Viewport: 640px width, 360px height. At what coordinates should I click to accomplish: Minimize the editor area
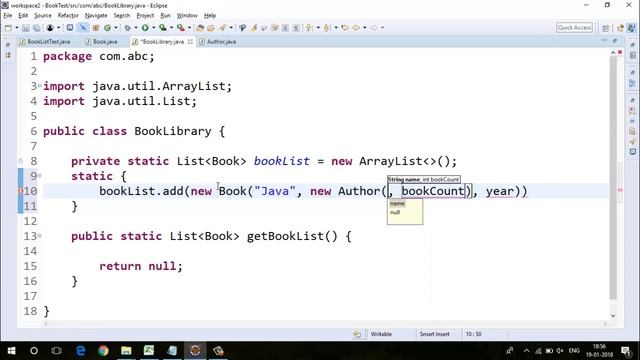(x=604, y=41)
